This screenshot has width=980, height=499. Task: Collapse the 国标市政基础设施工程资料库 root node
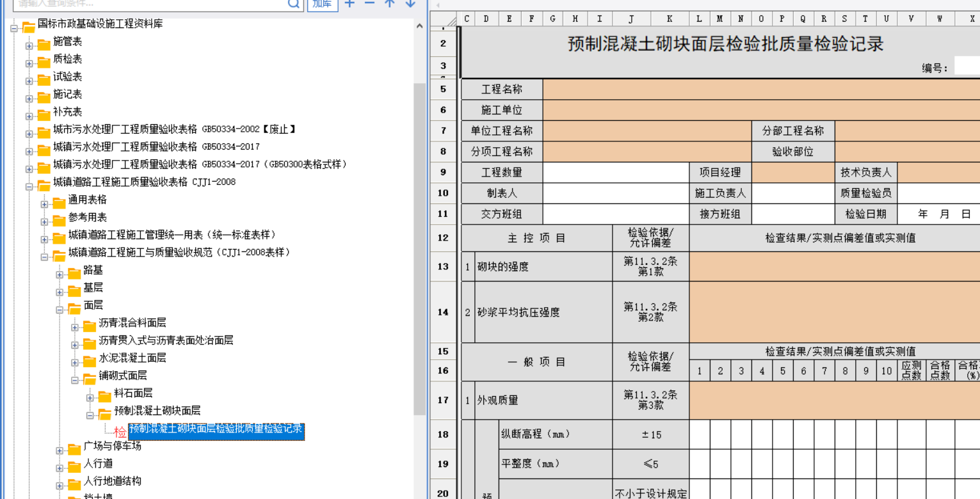coord(14,28)
